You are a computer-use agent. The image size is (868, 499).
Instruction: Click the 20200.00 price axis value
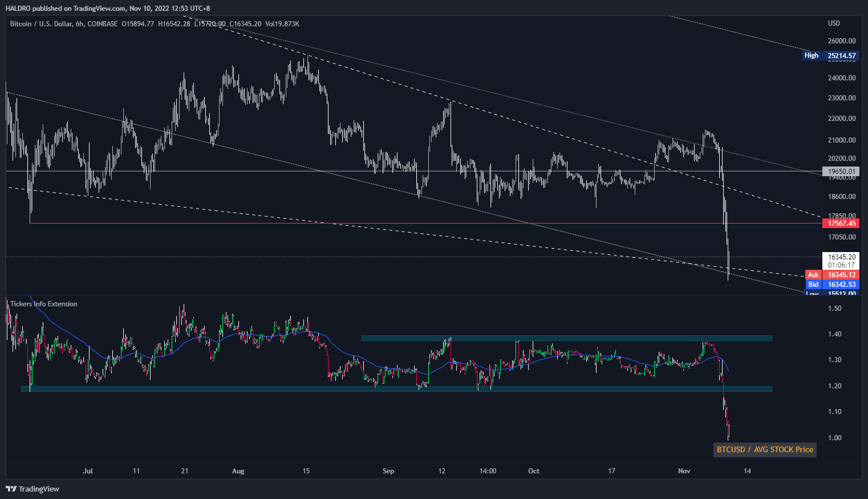point(842,159)
